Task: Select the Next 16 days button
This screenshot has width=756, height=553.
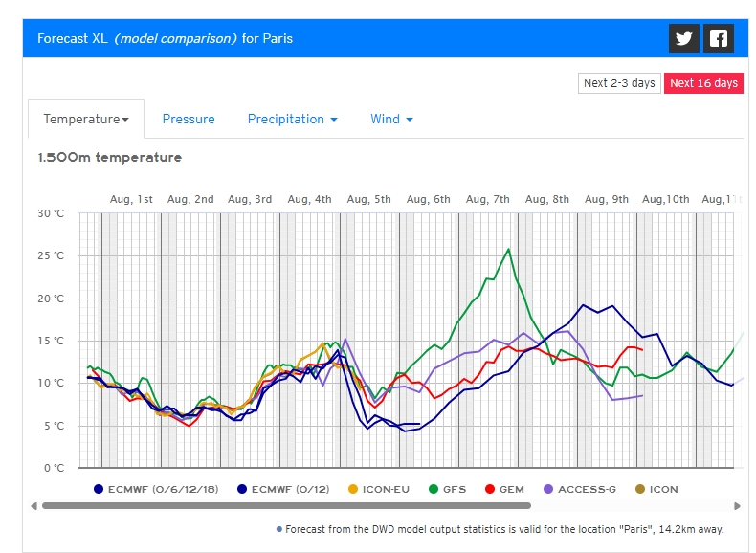Action: [x=703, y=83]
